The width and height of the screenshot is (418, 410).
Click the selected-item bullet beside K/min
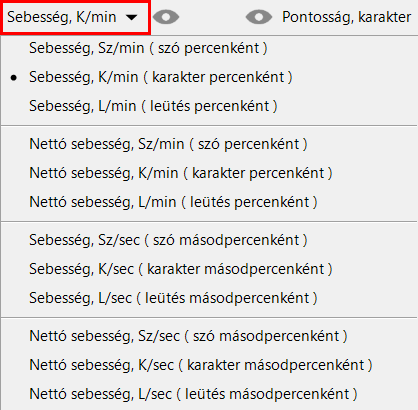(14, 78)
